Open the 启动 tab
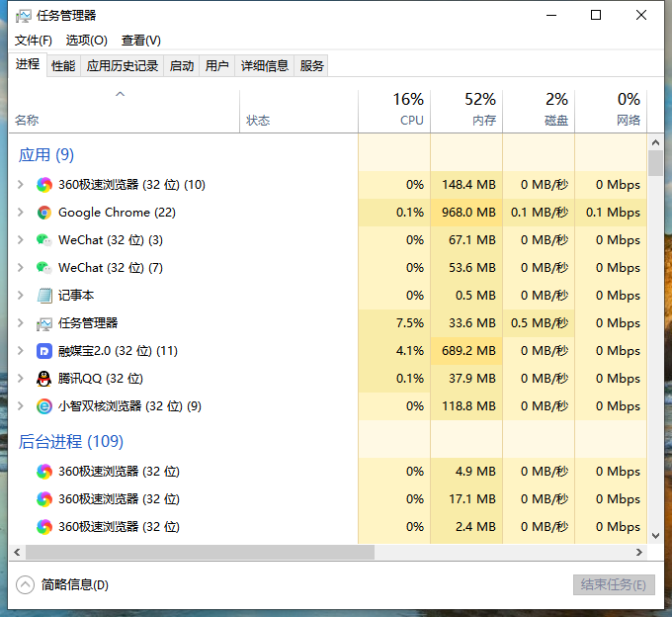 [x=182, y=66]
